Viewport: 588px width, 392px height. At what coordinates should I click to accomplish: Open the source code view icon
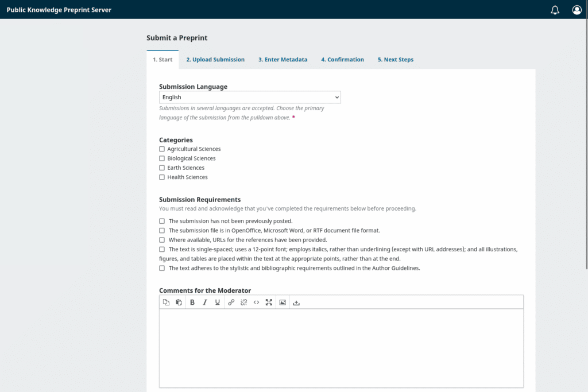256,302
